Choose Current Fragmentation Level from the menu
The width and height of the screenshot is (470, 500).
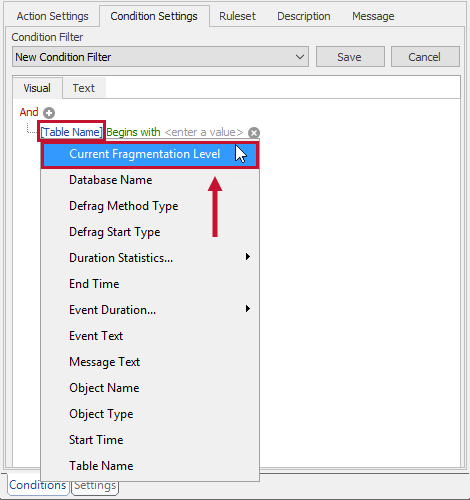(150, 154)
